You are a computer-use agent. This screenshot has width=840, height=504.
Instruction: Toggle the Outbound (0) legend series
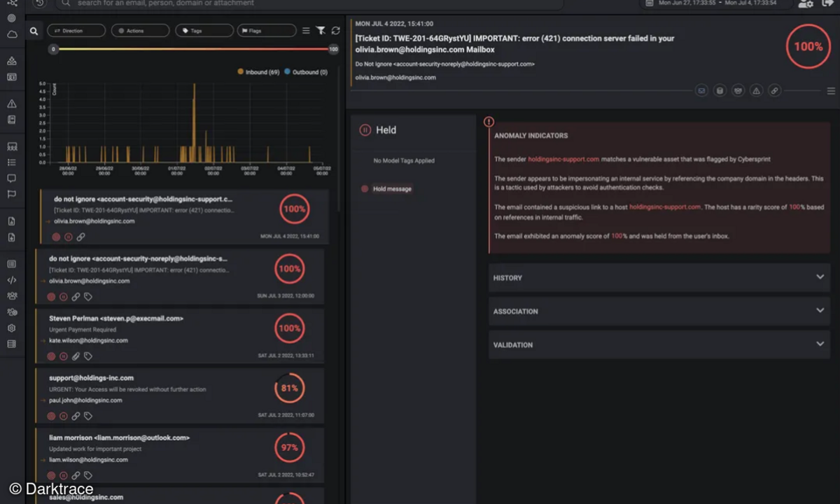306,72
